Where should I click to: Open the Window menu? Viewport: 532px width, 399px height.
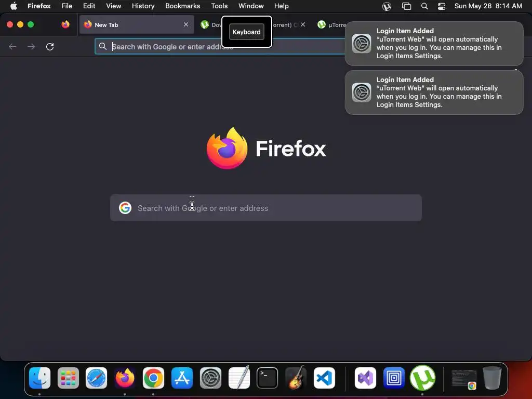click(x=251, y=6)
